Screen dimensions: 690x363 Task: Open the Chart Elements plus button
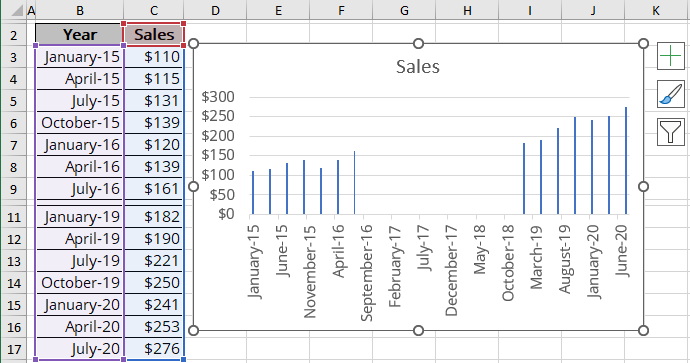pos(671,56)
